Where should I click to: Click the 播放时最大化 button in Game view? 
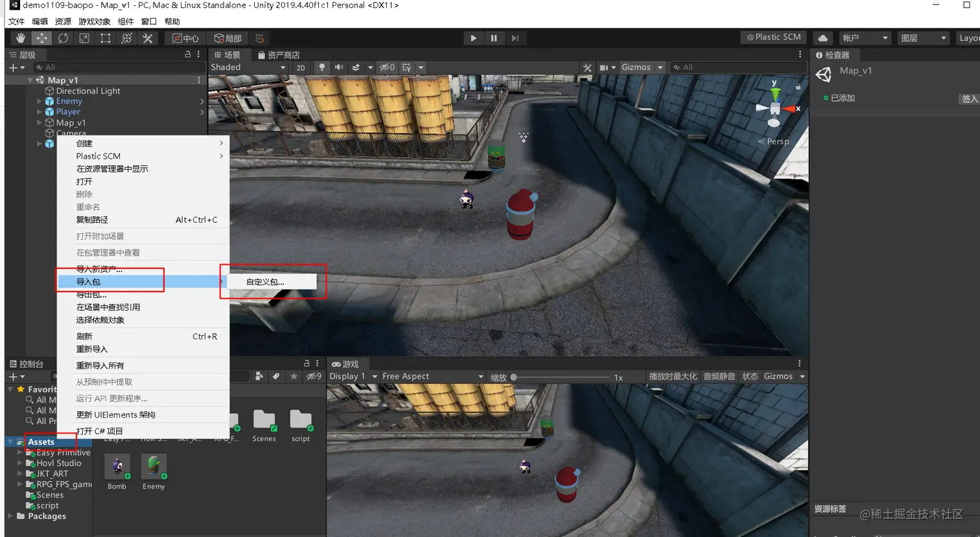coord(673,376)
